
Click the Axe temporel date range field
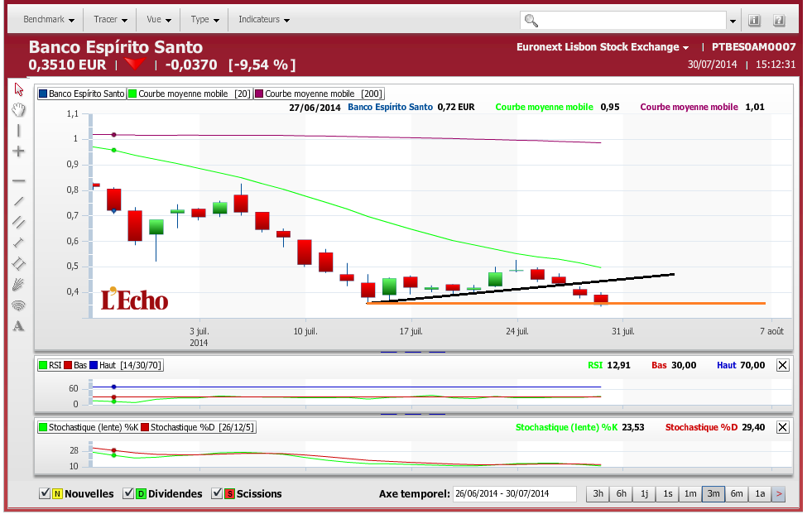tap(514, 494)
